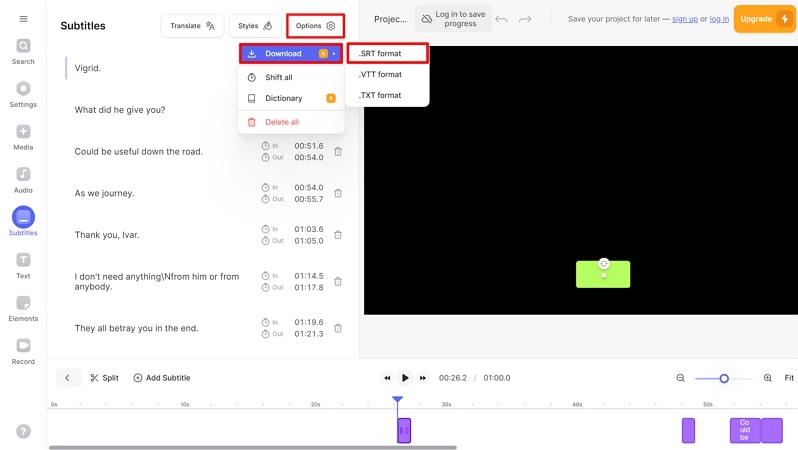The image size is (798, 450).
Task: Open the Styles button
Action: pyautogui.click(x=255, y=25)
